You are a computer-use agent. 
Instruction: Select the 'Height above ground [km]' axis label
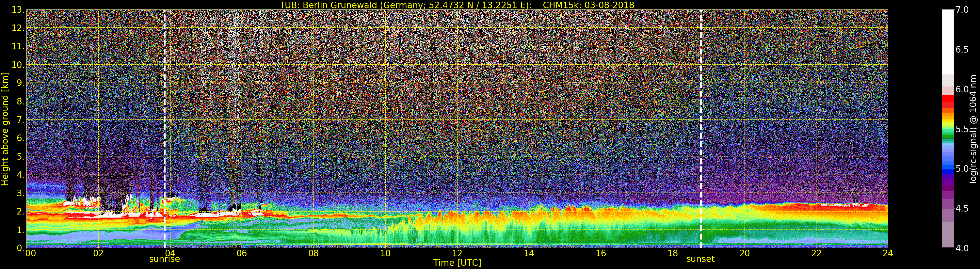point(5,129)
